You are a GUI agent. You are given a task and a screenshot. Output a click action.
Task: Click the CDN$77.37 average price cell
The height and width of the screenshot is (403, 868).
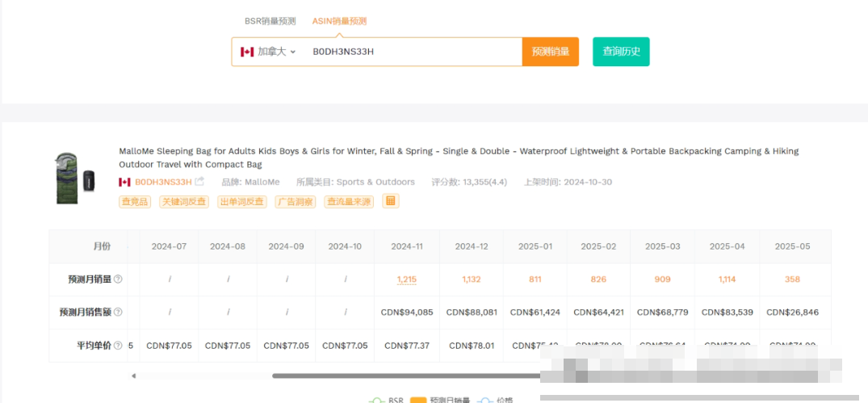tap(407, 346)
